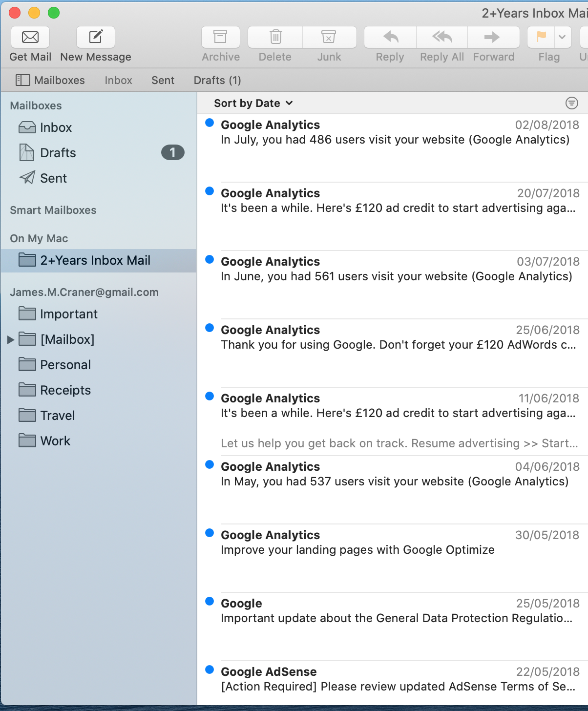The image size is (588, 711).
Task: Click unread dot on Google AdSense email
Action: pos(210,669)
